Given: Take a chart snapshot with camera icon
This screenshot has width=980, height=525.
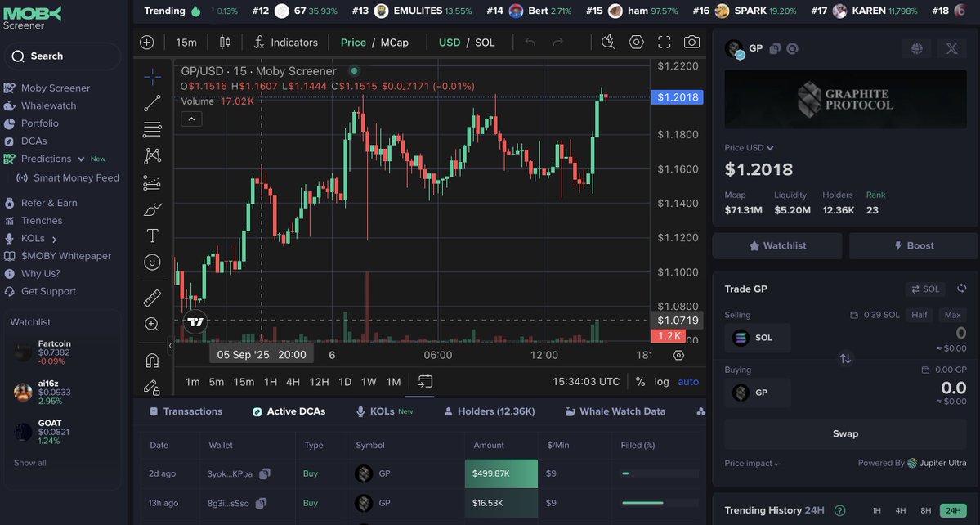Looking at the screenshot, I should pyautogui.click(x=691, y=42).
